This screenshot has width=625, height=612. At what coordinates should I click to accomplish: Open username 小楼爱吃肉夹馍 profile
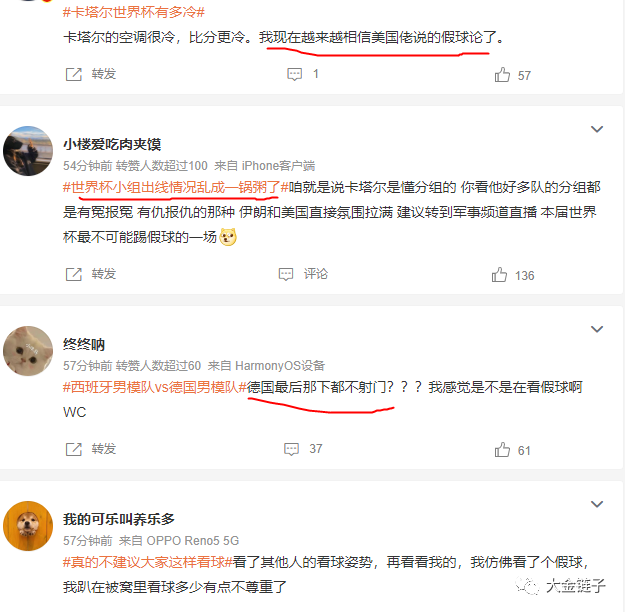[x=112, y=144]
